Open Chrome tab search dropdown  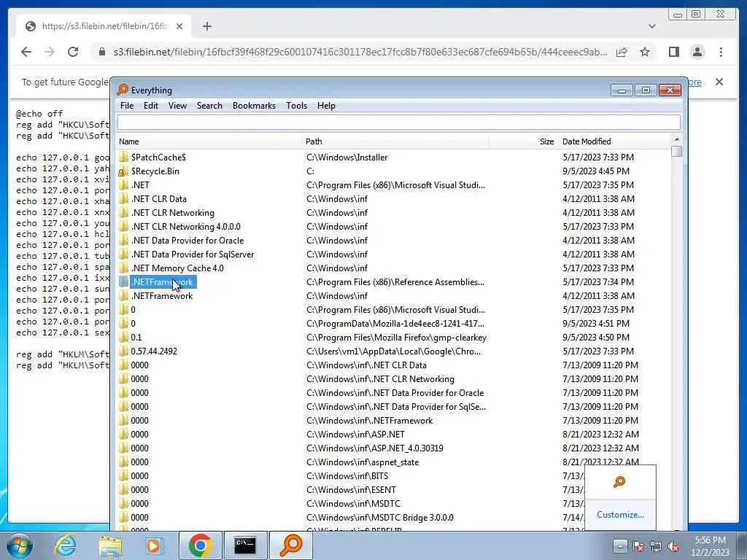652,26
